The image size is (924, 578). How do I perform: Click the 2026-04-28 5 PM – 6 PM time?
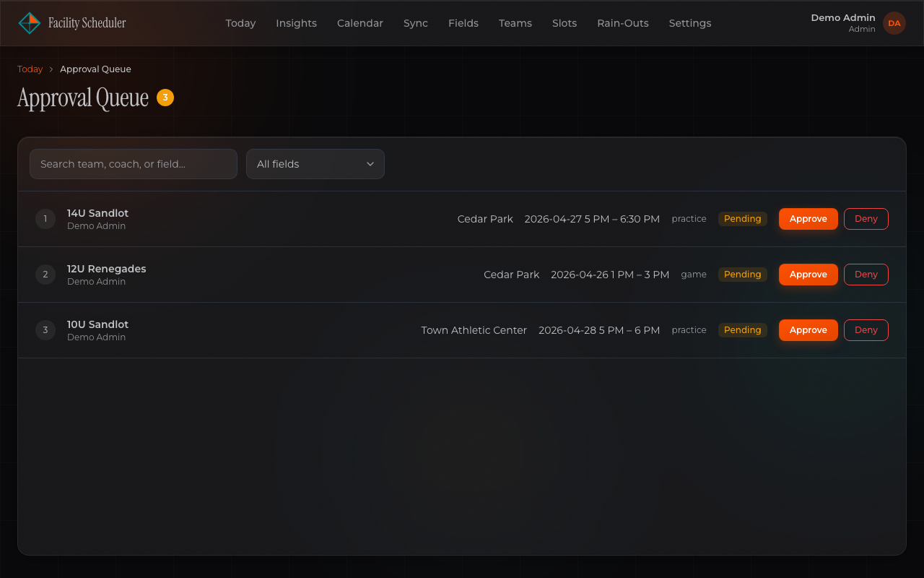[x=599, y=330]
